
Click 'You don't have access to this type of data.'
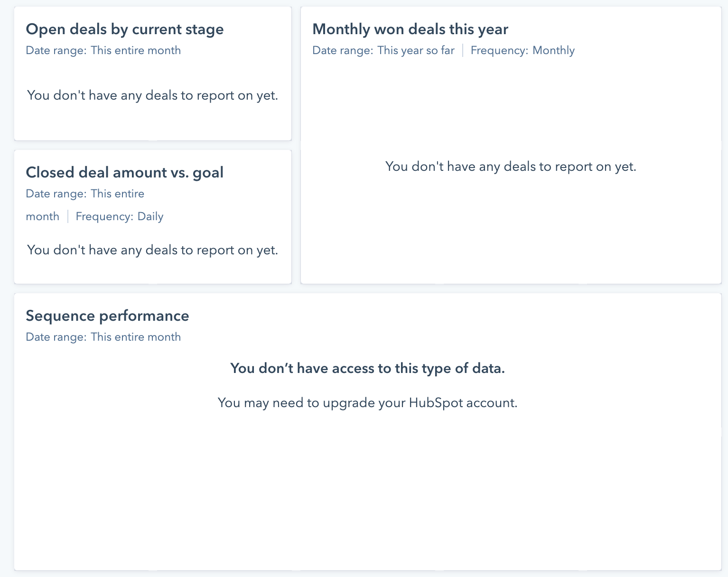click(368, 368)
